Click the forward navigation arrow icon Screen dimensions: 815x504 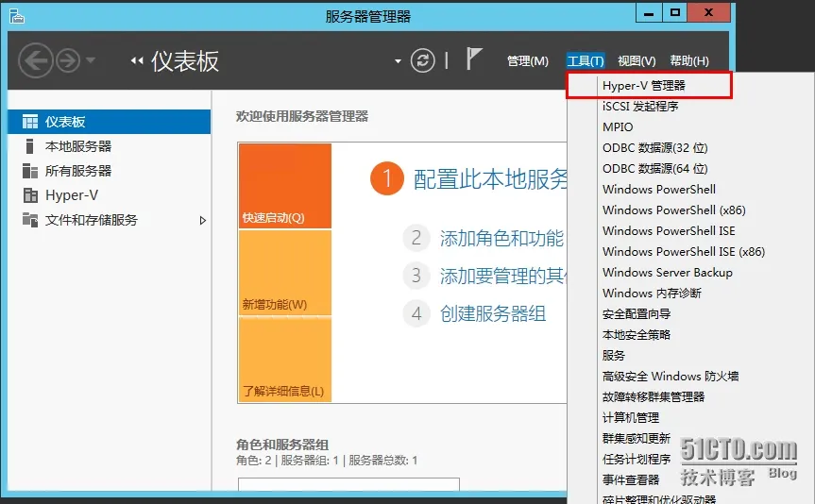click(68, 60)
